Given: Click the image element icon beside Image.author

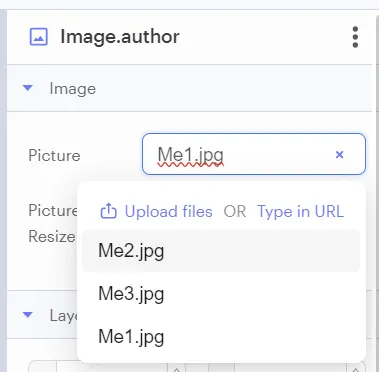Looking at the screenshot, I should coord(39,37).
